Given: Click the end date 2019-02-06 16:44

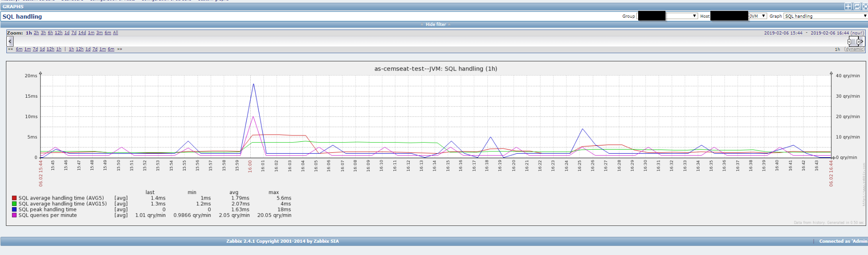Looking at the screenshot, I should [x=830, y=33].
